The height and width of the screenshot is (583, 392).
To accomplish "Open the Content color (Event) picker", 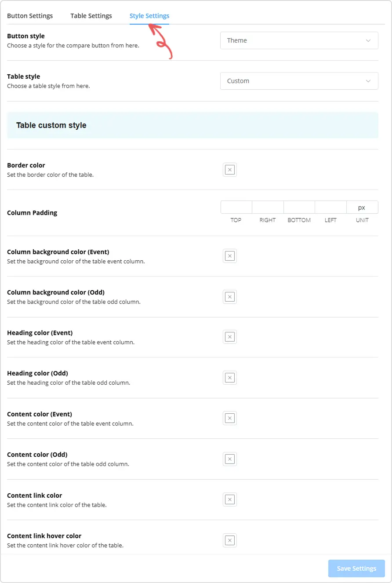I will (x=229, y=418).
